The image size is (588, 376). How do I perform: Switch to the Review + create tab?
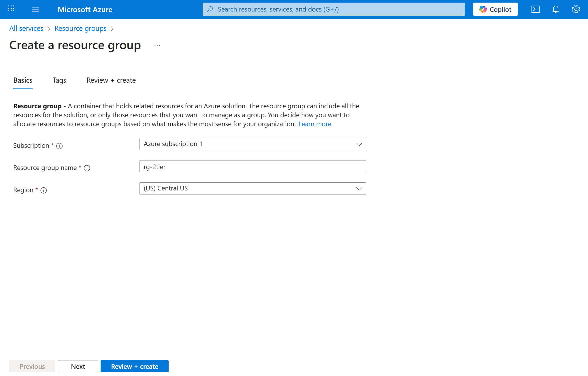tap(111, 80)
